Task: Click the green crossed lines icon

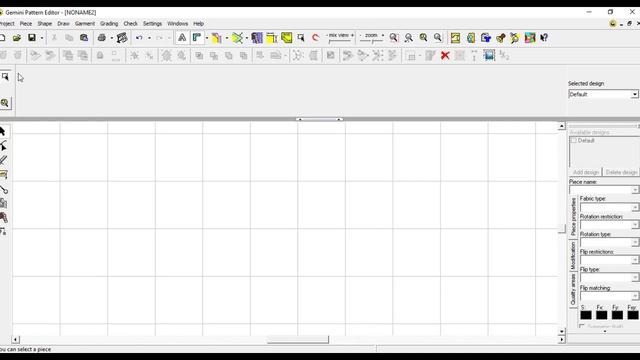Action: pyautogui.click(x=237, y=38)
